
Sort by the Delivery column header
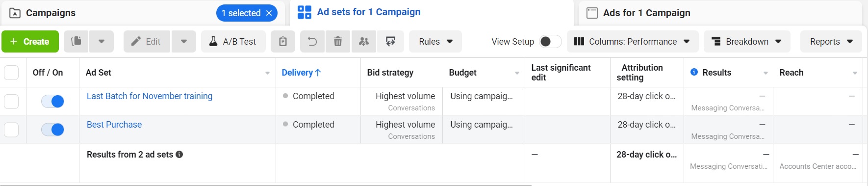(301, 73)
